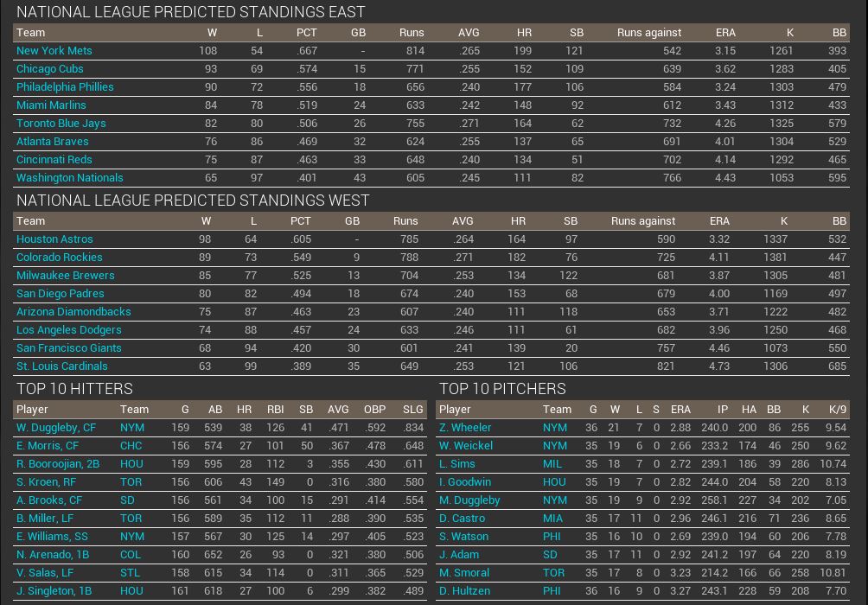Click the K/9 column header in pitchers
868x605 pixels.
pos(837,410)
